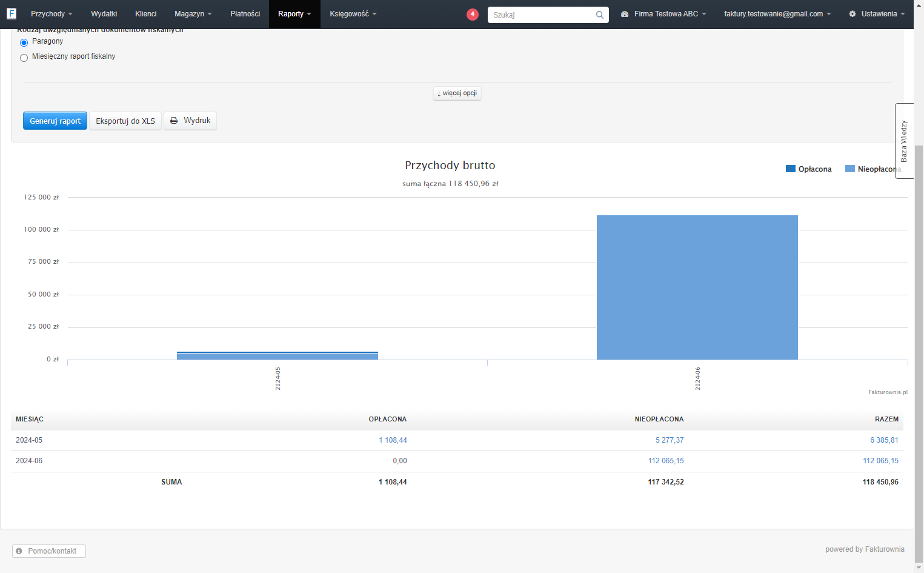This screenshot has width=924, height=573.
Task: Open the Klienci menu item
Action: [x=145, y=14]
